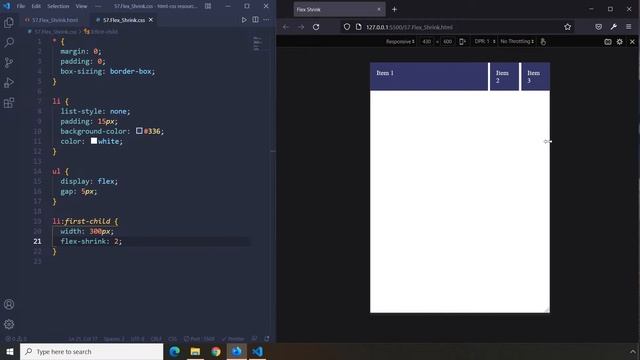640x360 pixels.
Task: Click the #336 color swatch on line 10
Action: point(139,131)
